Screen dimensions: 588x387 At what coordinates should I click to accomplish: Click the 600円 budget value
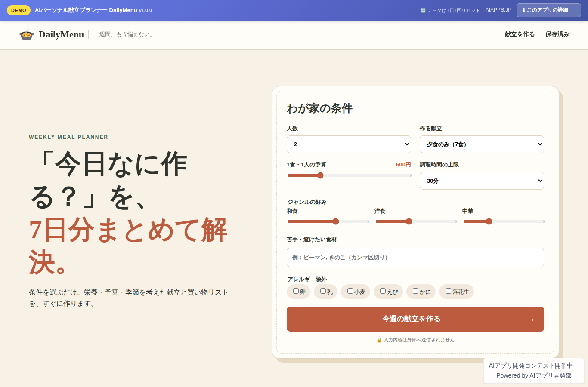tap(403, 165)
